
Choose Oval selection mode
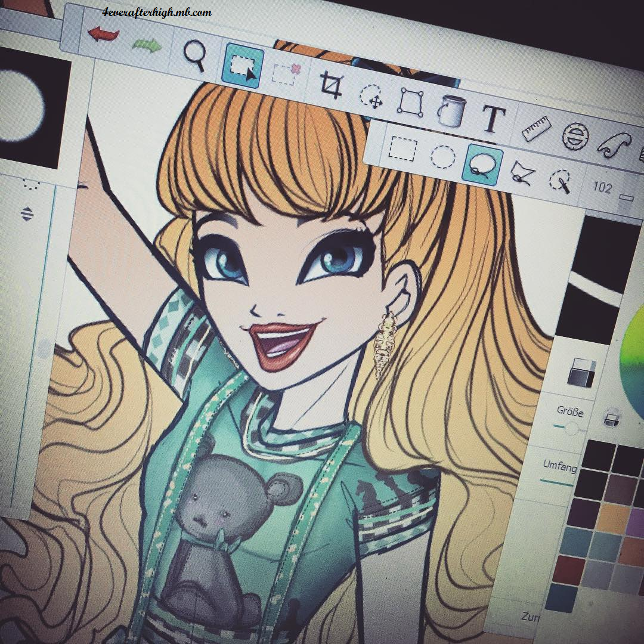(442, 157)
